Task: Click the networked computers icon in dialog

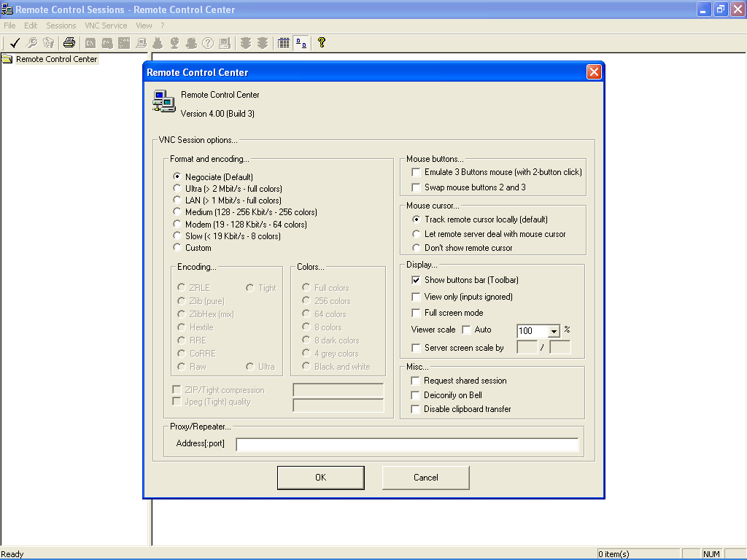Action: 163,101
